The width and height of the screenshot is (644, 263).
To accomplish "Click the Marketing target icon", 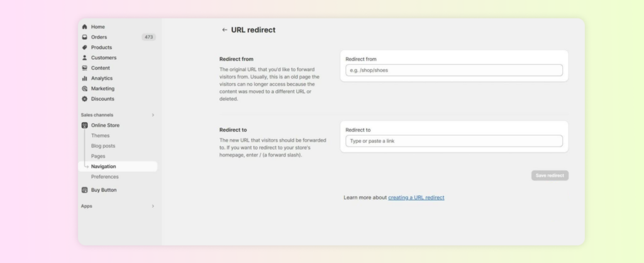I will click(85, 89).
